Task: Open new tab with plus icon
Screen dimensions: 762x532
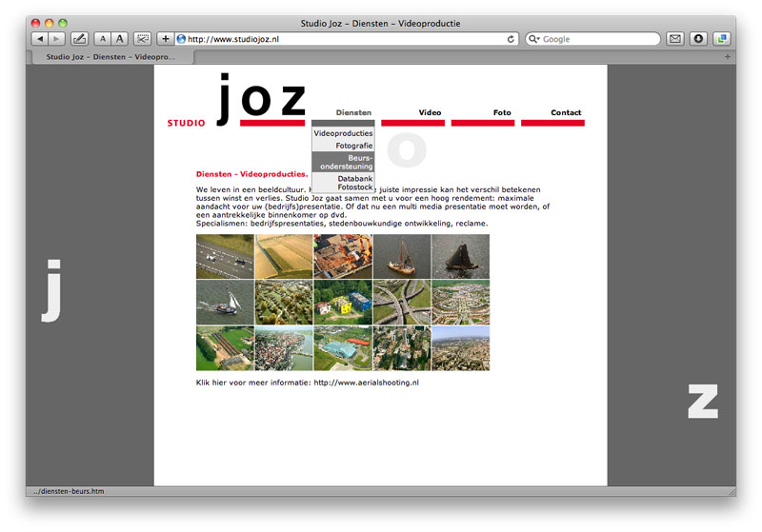Action: (x=728, y=57)
